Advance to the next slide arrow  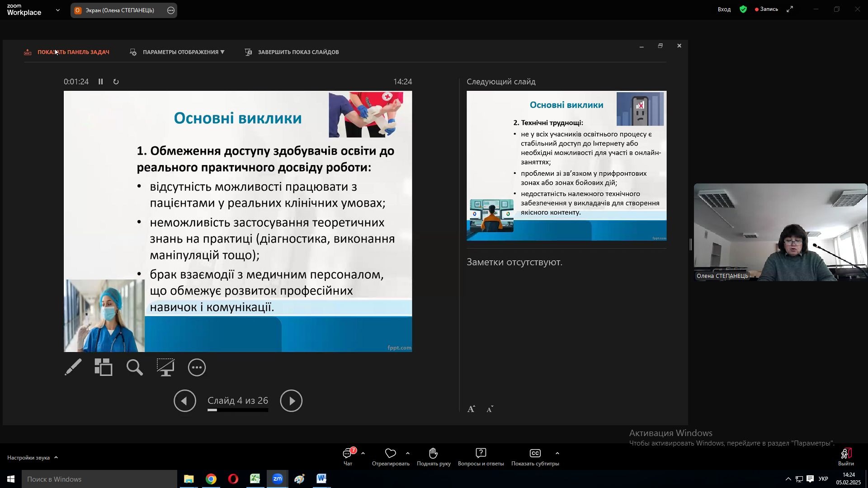(291, 401)
